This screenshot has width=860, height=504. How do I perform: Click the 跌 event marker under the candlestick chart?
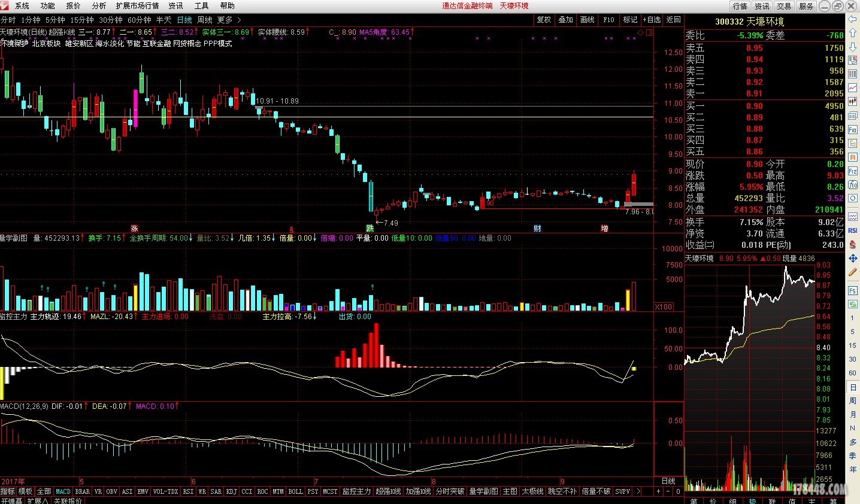(370, 229)
